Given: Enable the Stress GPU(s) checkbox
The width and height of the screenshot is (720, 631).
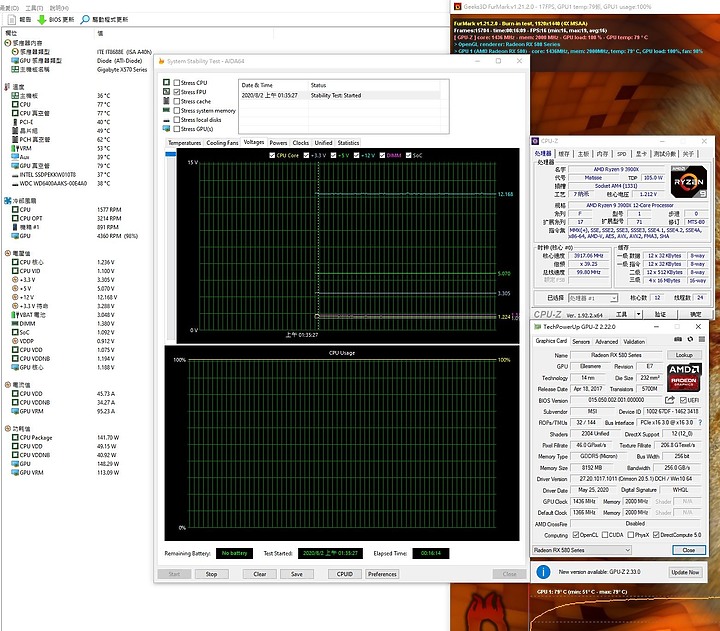Looking at the screenshot, I should click(177, 129).
